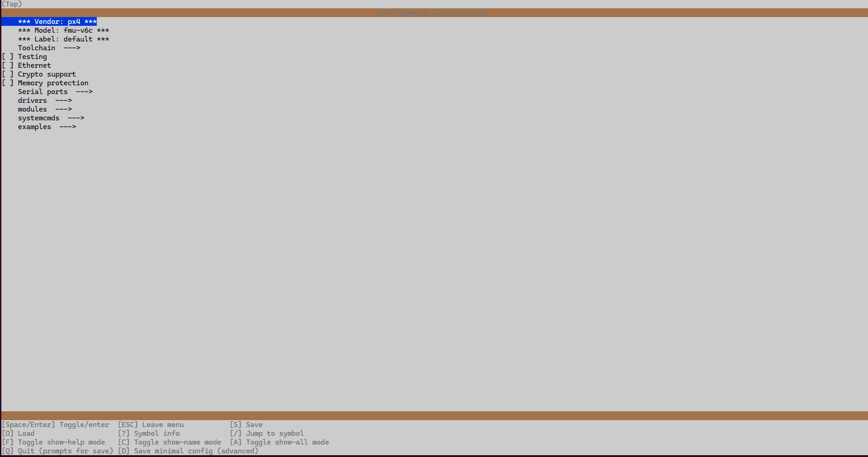The width and height of the screenshot is (868, 457).
Task: Click the (Top) breadcrumb label
Action: click(11, 4)
